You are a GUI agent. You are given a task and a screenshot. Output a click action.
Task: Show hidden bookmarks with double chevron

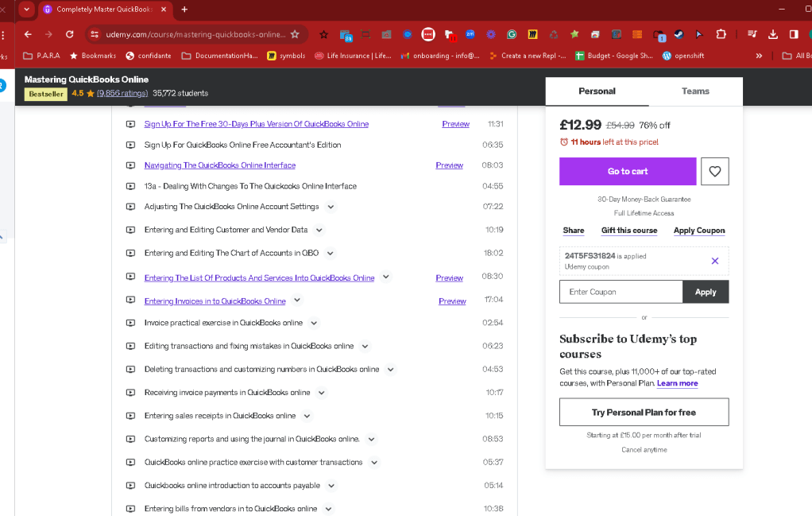tap(759, 56)
